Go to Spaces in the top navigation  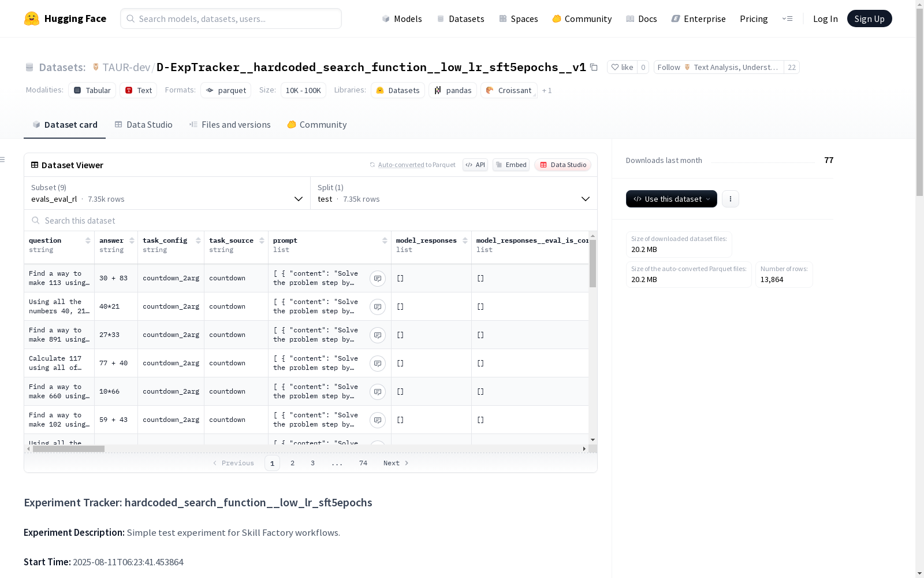(519, 18)
